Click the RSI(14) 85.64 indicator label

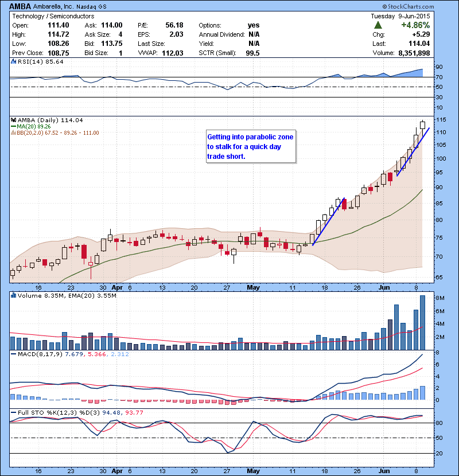click(40, 61)
